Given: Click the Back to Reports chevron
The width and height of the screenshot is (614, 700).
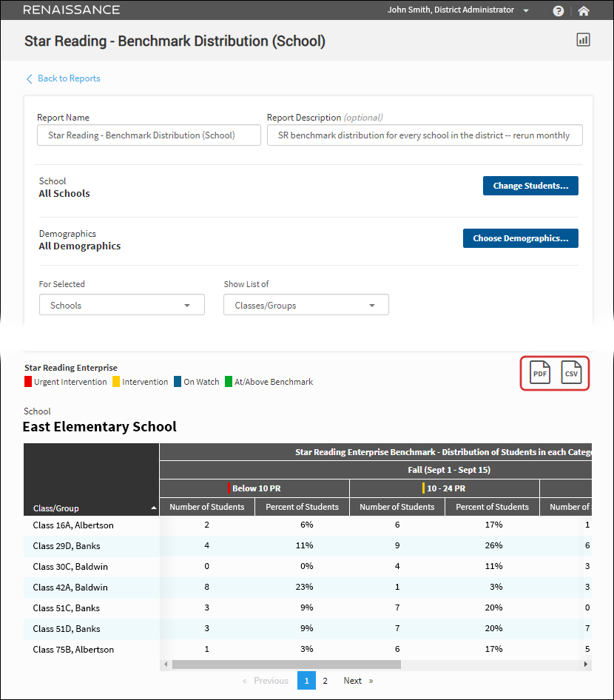Looking at the screenshot, I should click(30, 79).
